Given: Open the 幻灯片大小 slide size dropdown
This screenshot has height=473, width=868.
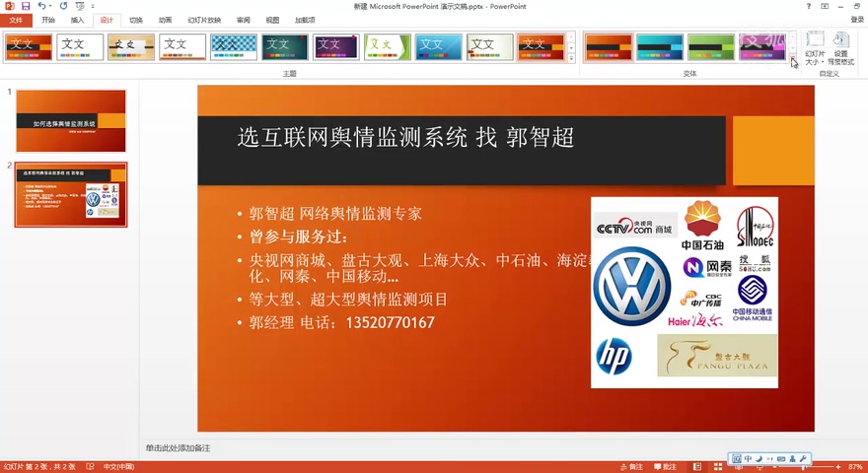Looking at the screenshot, I should click(815, 48).
